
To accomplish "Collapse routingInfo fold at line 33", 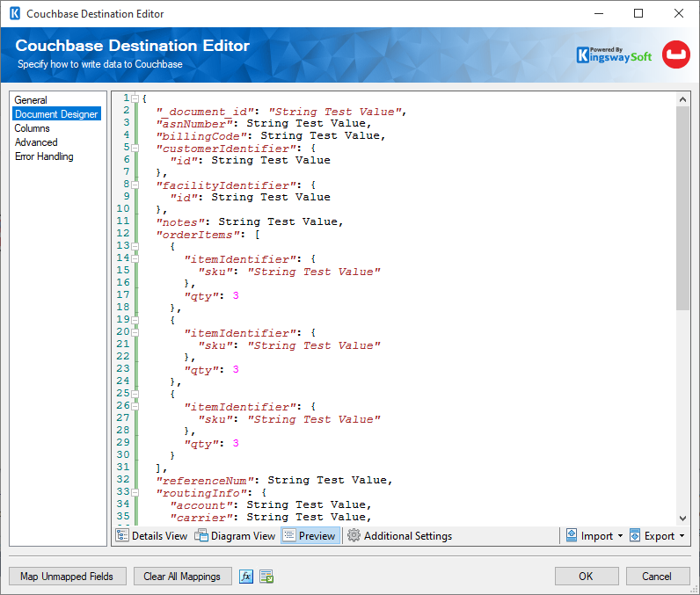I will coord(135,493).
